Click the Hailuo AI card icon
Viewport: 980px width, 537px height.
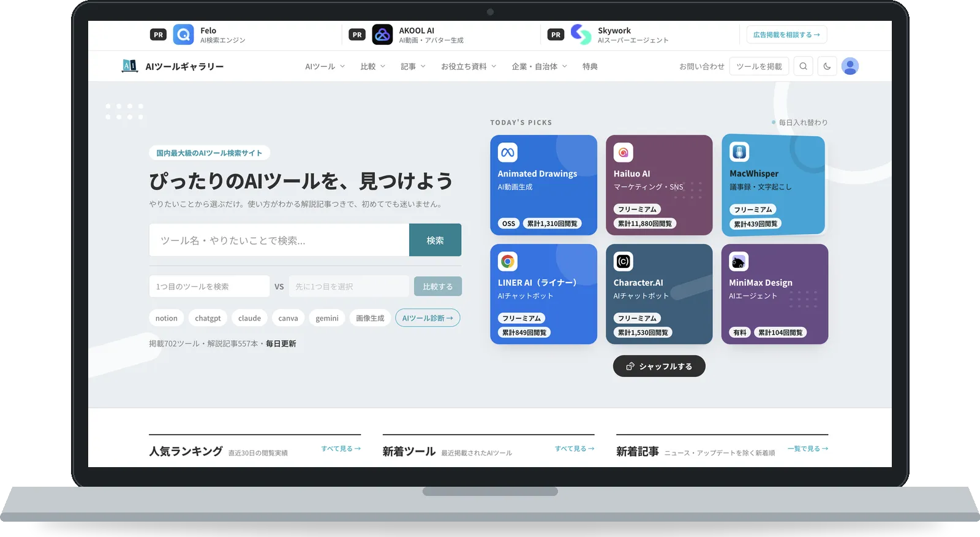pos(624,153)
